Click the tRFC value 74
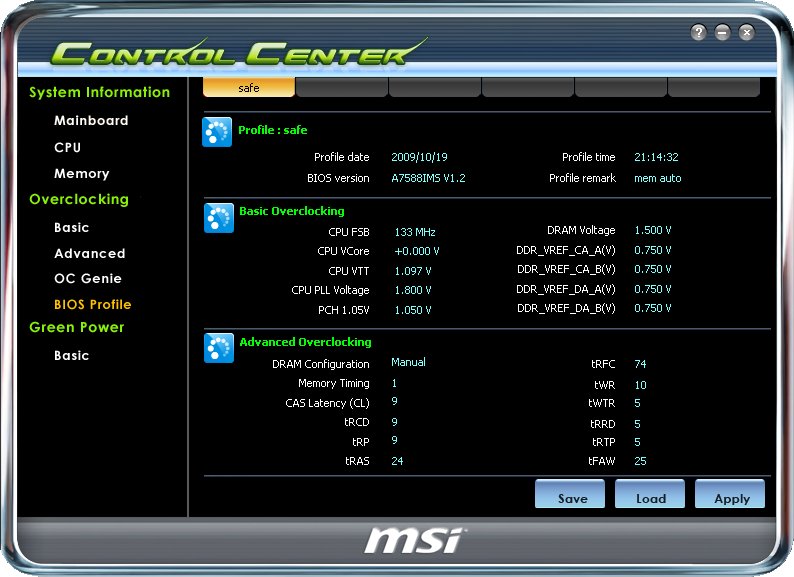 [x=640, y=364]
